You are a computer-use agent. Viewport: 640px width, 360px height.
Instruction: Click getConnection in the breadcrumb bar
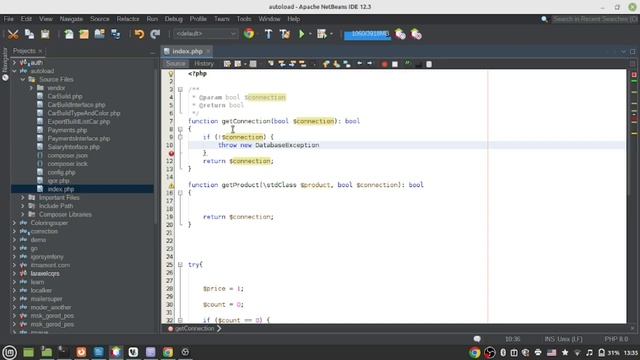[195, 329]
